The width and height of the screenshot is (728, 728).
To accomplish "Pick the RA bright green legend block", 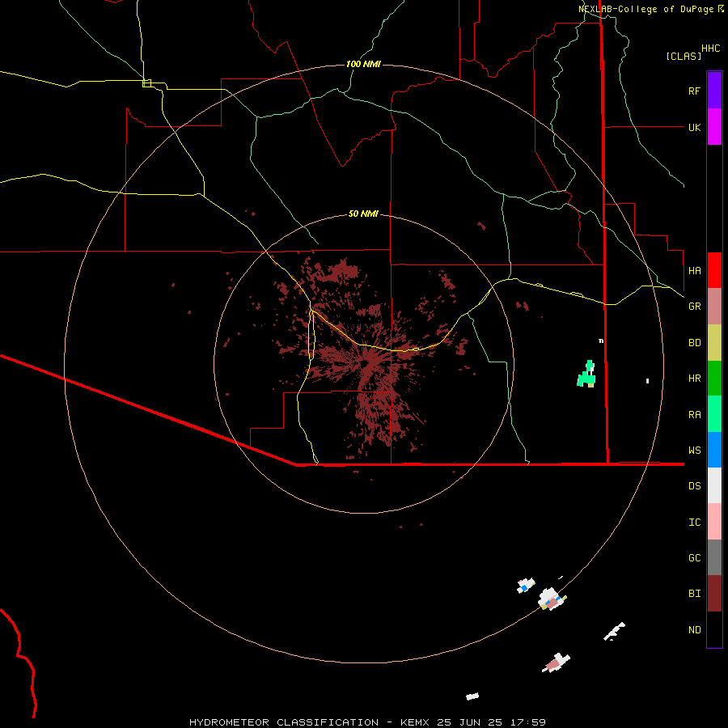I will pos(714,414).
